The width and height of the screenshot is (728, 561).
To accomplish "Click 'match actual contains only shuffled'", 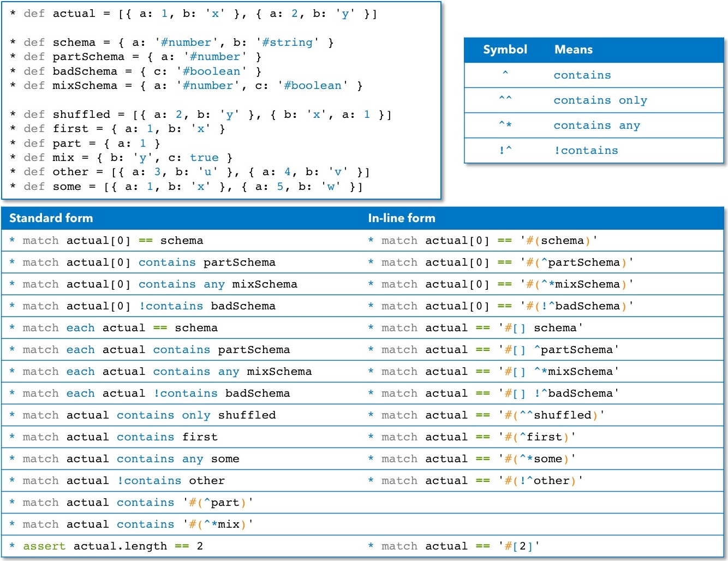I will click(142, 415).
